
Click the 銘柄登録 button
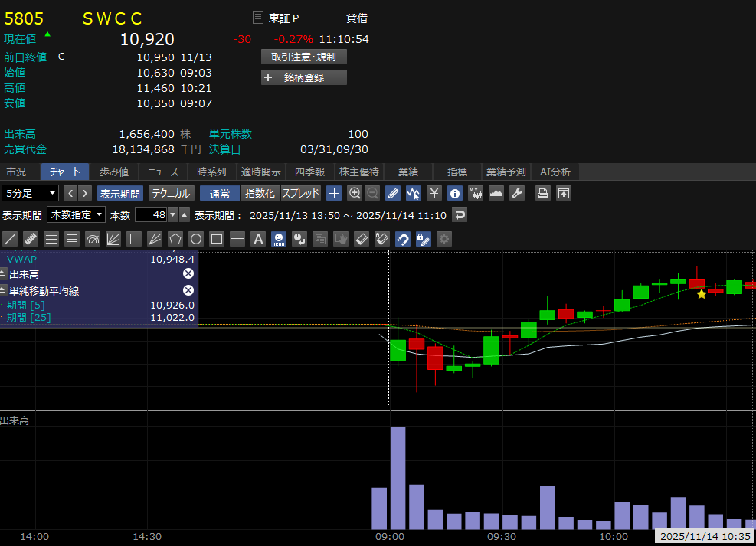tap(303, 77)
